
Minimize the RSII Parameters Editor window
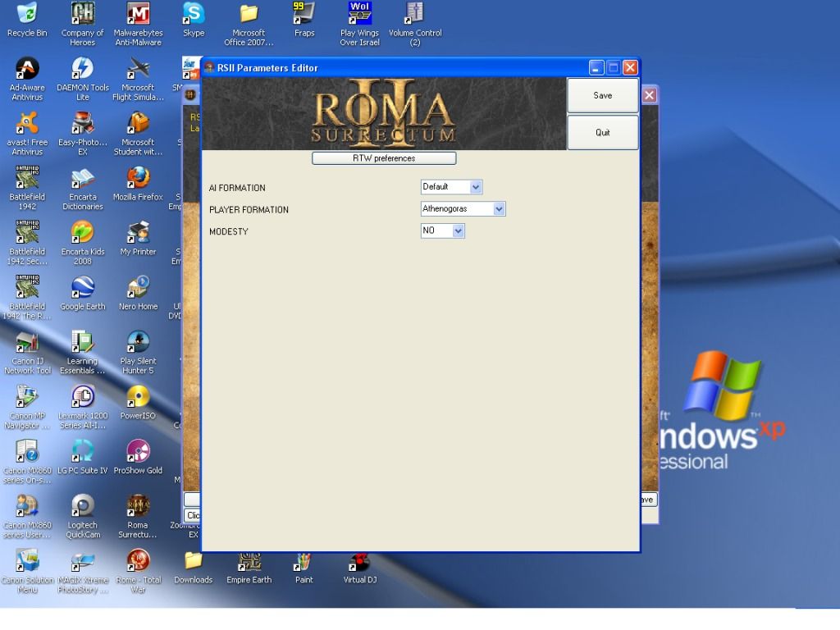point(596,67)
